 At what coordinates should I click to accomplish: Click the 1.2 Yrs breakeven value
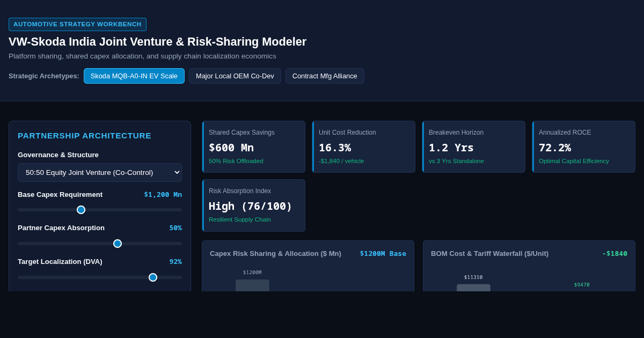coord(451,148)
